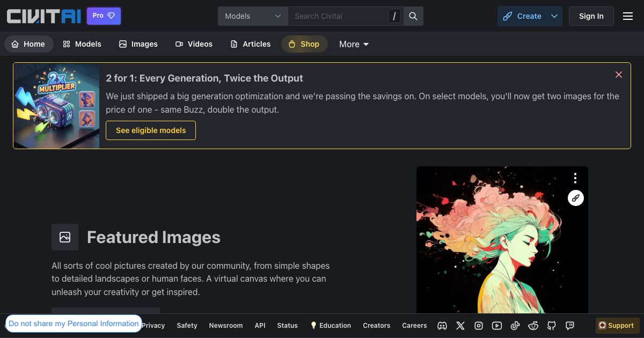Switch to the Images tab
This screenshot has width=644, height=338.
click(138, 44)
